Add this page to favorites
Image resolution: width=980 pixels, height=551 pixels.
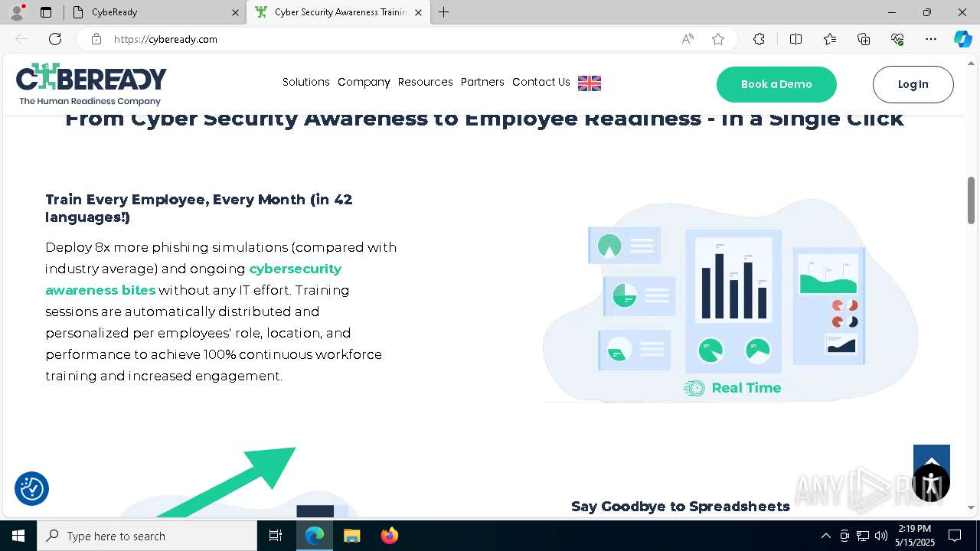(718, 39)
